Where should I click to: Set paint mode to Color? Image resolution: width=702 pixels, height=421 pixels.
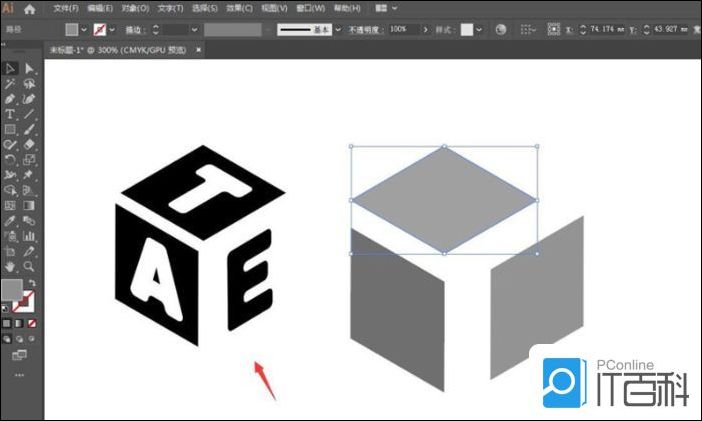[x=7, y=323]
